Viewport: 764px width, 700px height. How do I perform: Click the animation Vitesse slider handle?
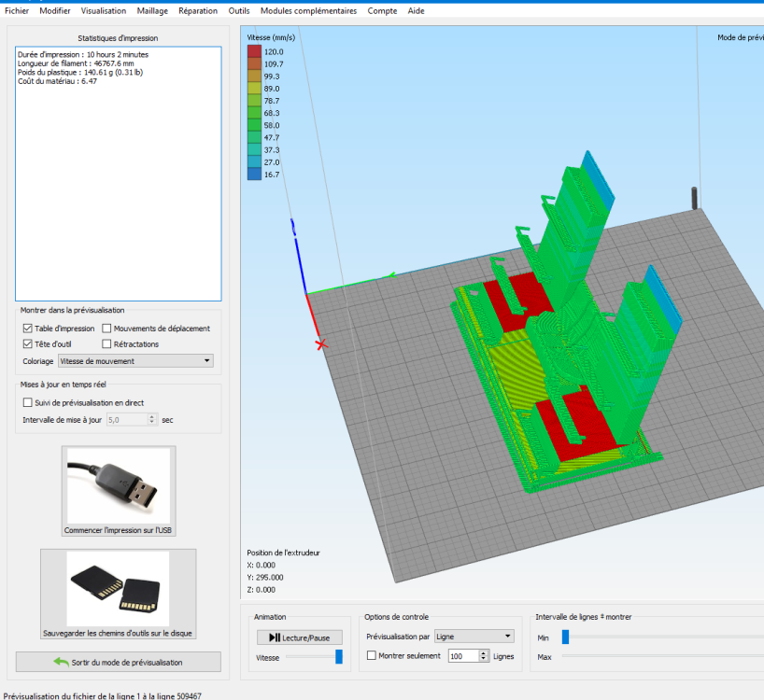point(339,657)
